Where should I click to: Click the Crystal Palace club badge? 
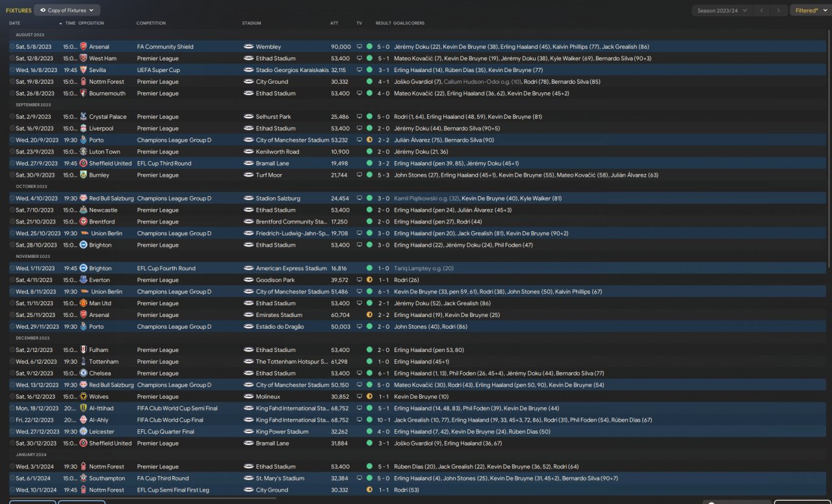pyautogui.click(x=83, y=117)
